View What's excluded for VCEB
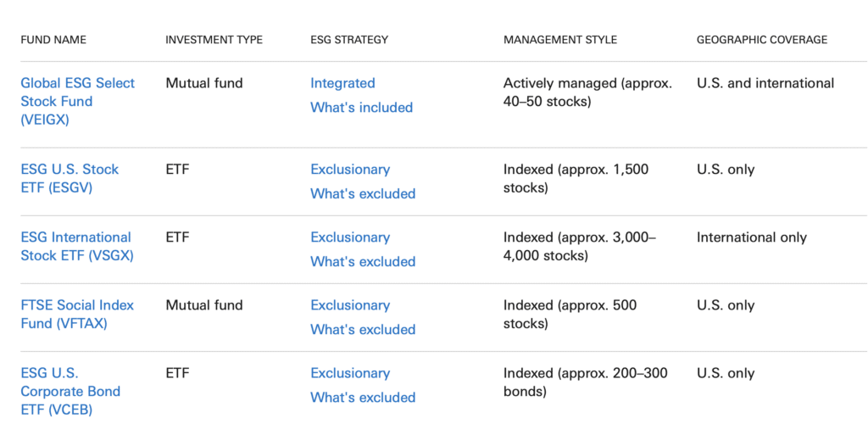 click(363, 398)
